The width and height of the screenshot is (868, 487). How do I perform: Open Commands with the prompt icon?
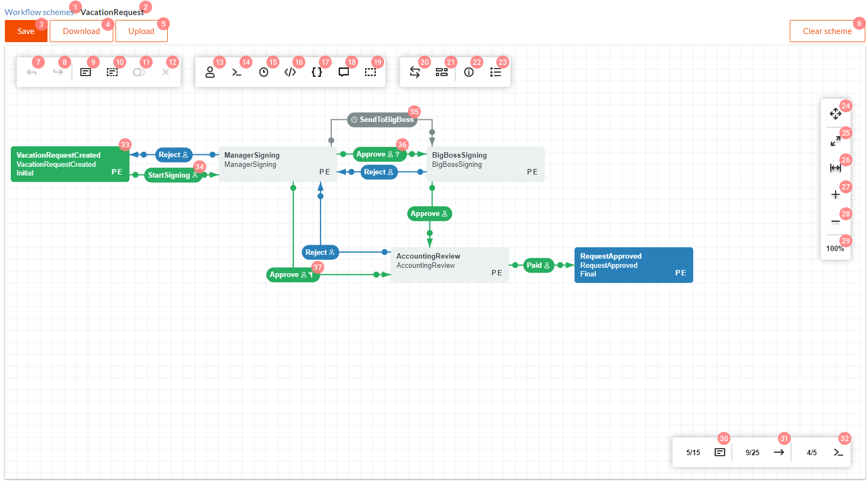(x=237, y=72)
